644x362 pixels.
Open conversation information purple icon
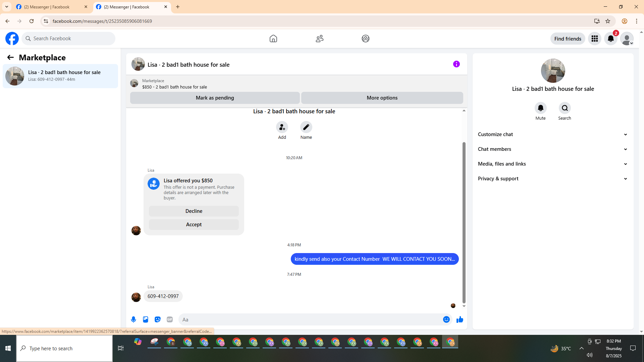(x=457, y=64)
